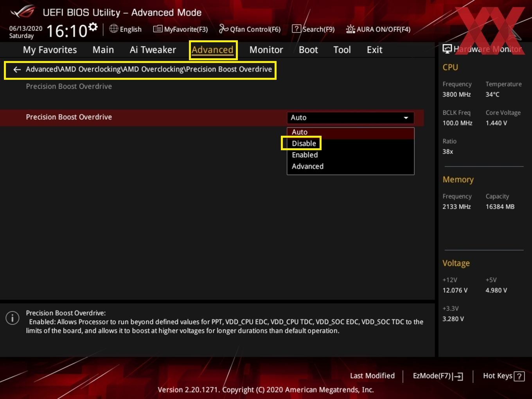This screenshot has width=532, height=399.
Task: Choose Advanced in the dropdown list
Action: 350,166
